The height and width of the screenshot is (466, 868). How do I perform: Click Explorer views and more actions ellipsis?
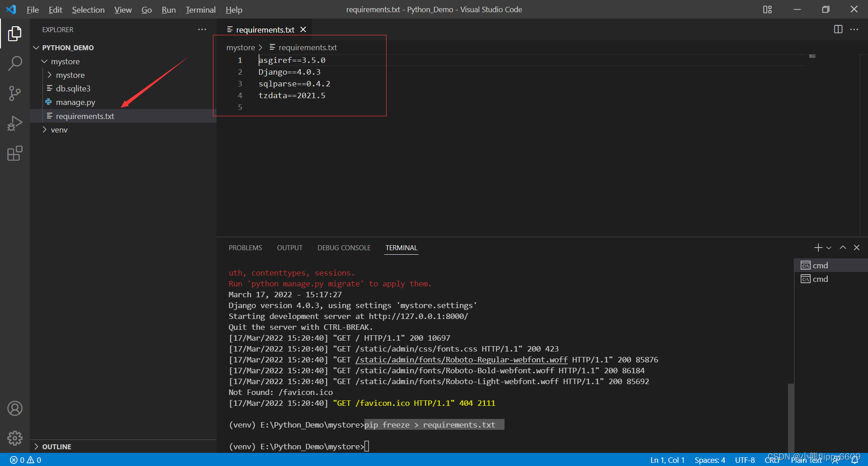click(x=202, y=29)
